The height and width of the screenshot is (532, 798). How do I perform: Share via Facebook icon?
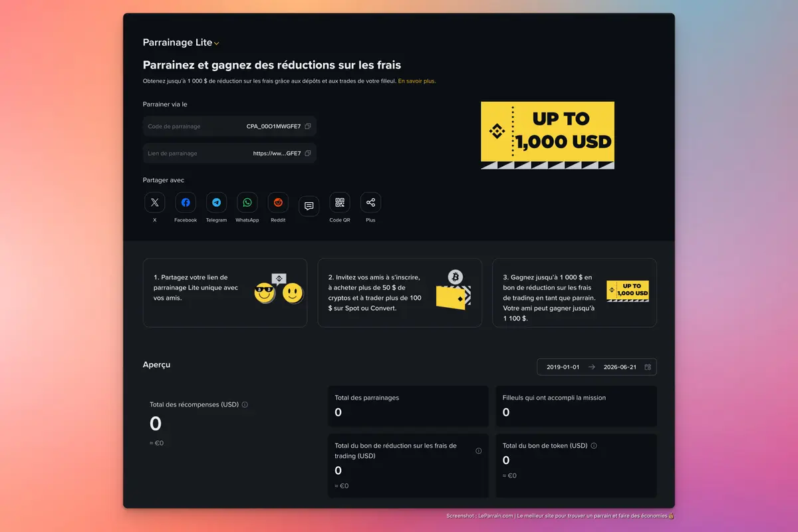click(x=186, y=203)
